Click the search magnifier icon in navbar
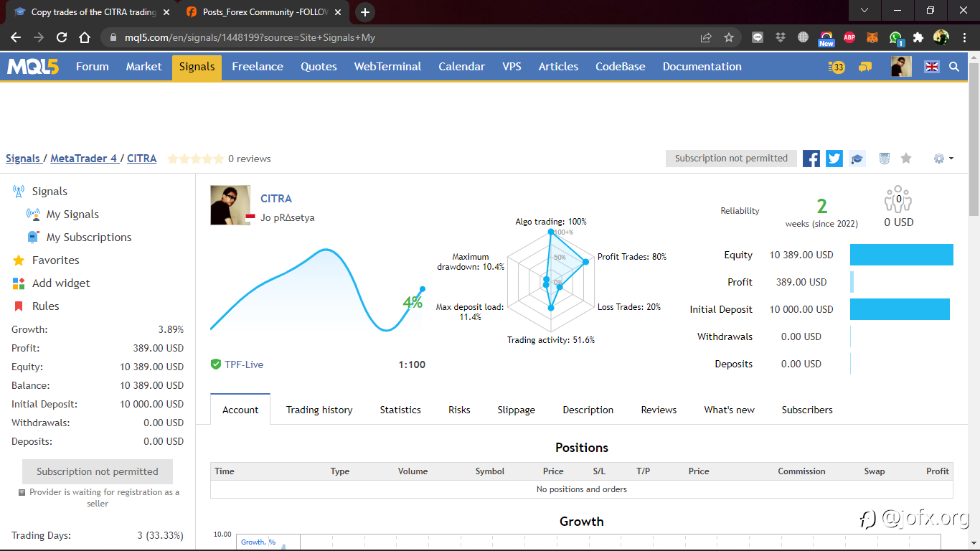Image resolution: width=980 pixels, height=551 pixels. coord(954,67)
